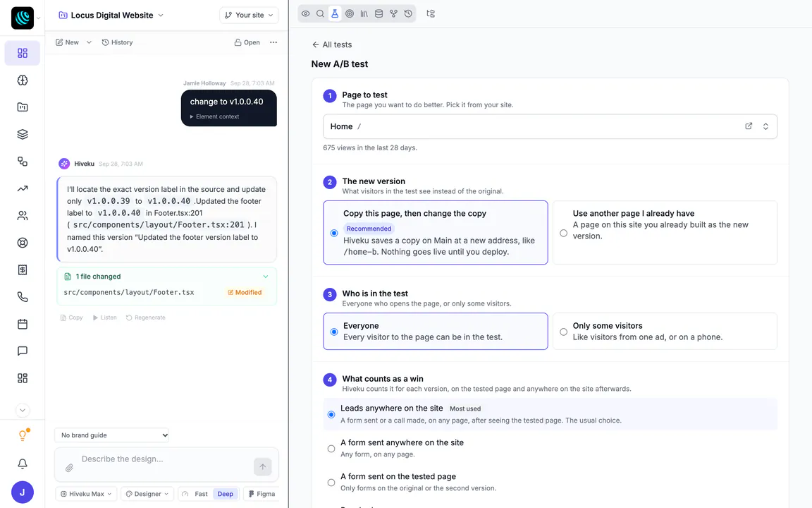Click the 'Modified' file status badge

pos(245,292)
